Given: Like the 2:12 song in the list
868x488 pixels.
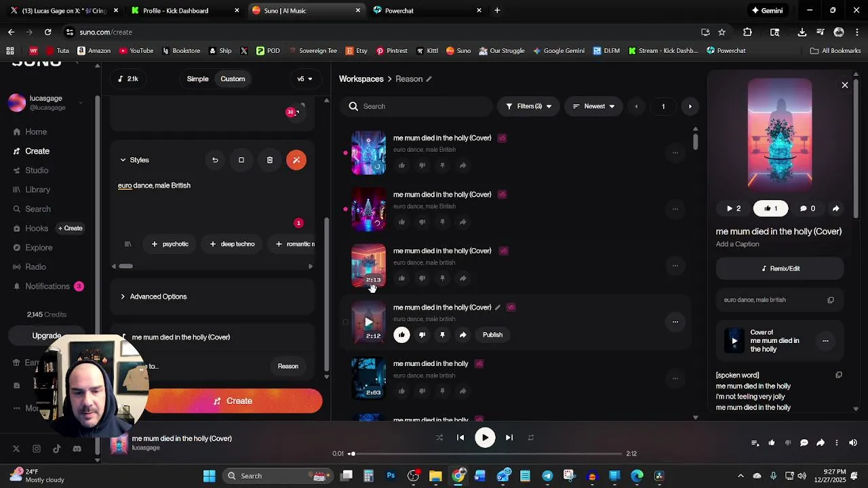Looking at the screenshot, I should [x=401, y=335].
